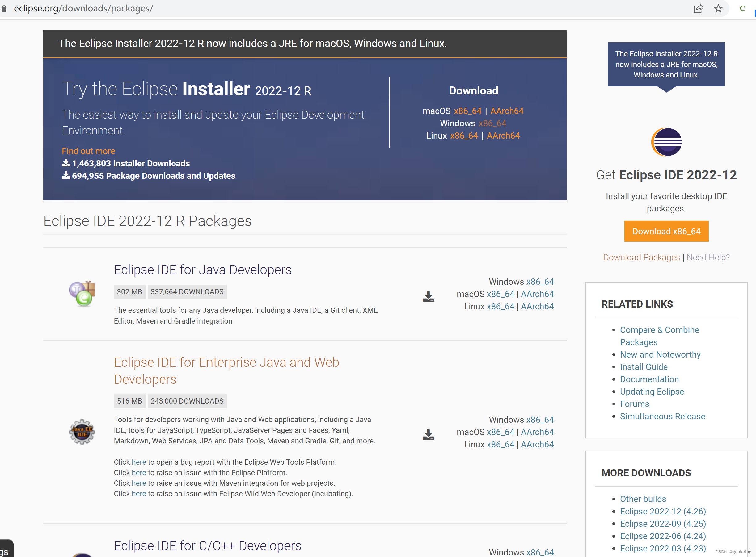Open Eclipse IDE for Java Developers title

(203, 270)
